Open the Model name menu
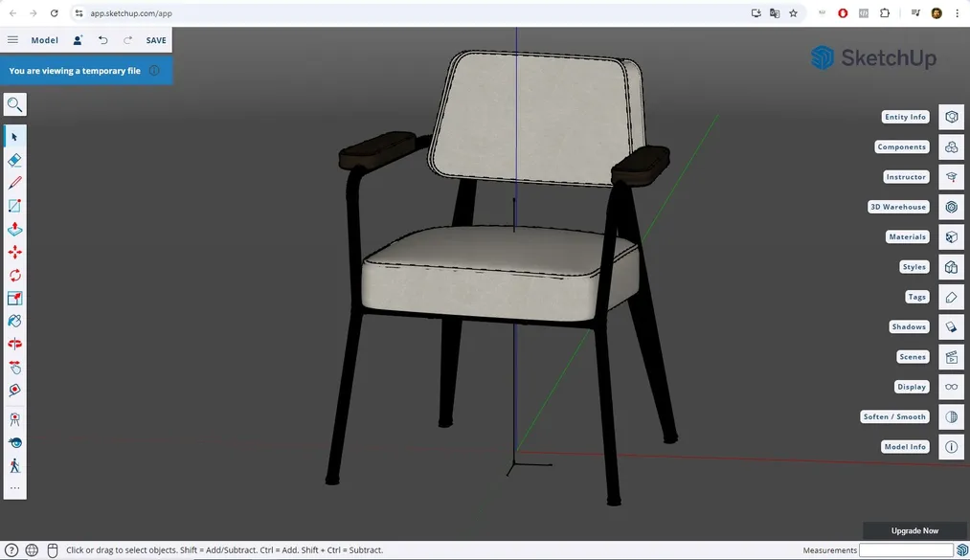 (44, 40)
